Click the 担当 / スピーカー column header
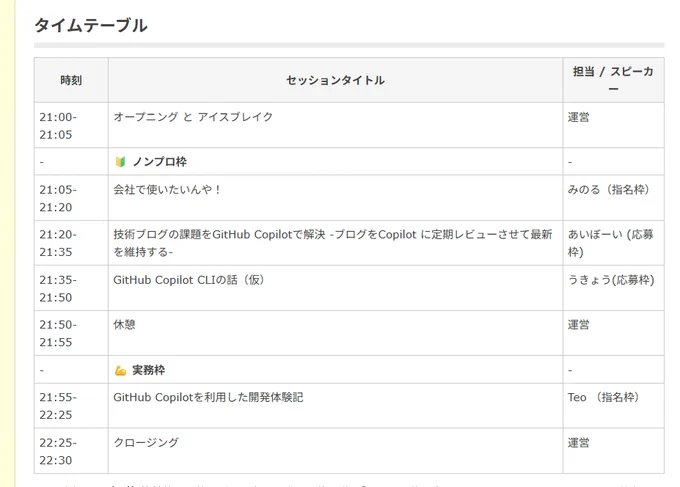 [614, 80]
